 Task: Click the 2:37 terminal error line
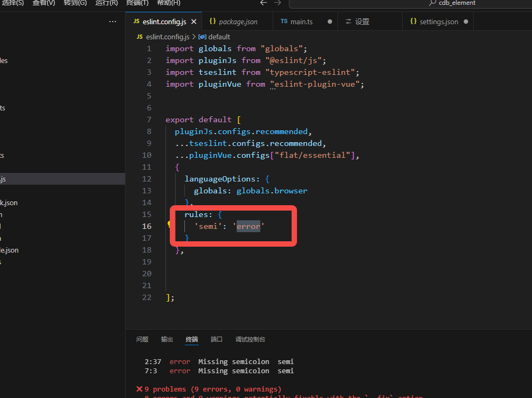point(219,362)
